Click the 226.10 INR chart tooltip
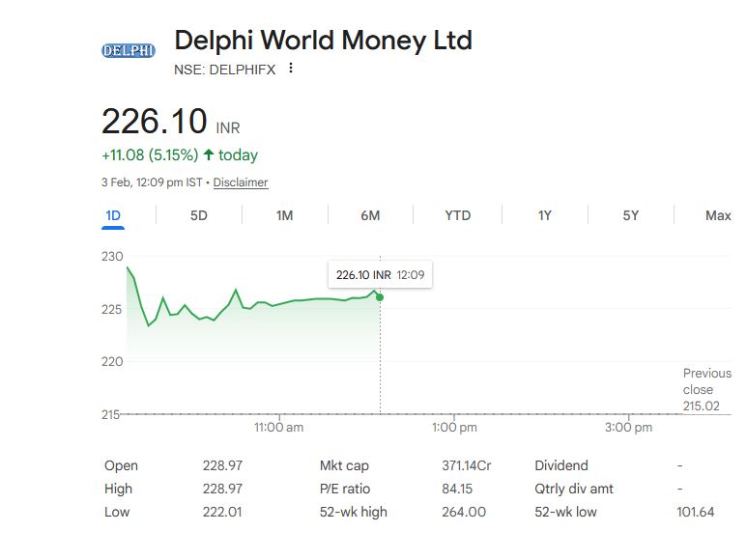The height and width of the screenshot is (560, 747). (x=380, y=275)
